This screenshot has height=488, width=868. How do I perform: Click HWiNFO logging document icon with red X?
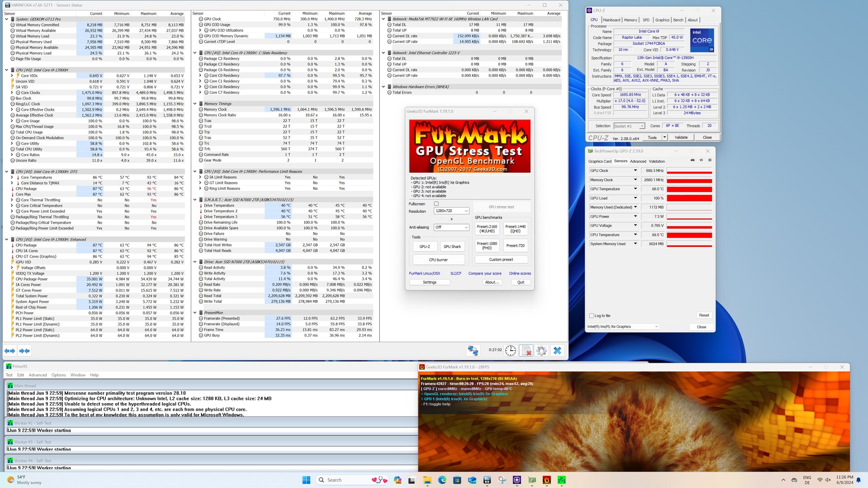point(526,350)
